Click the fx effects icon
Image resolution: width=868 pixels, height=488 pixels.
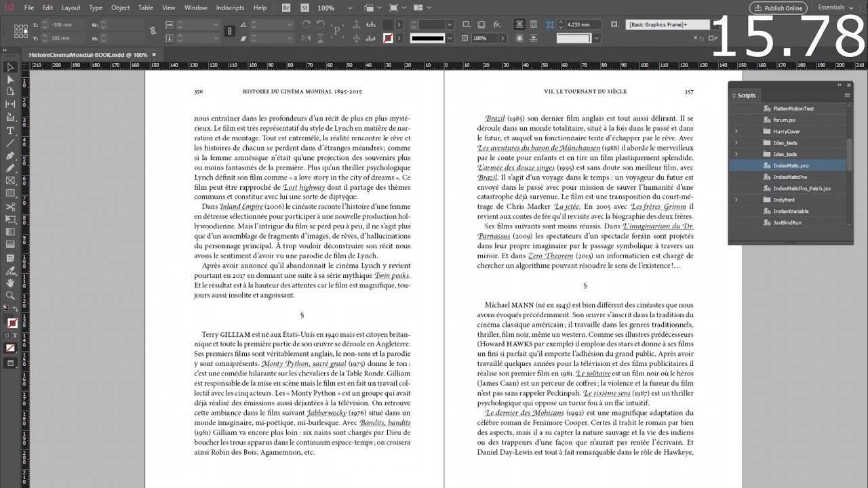click(497, 24)
